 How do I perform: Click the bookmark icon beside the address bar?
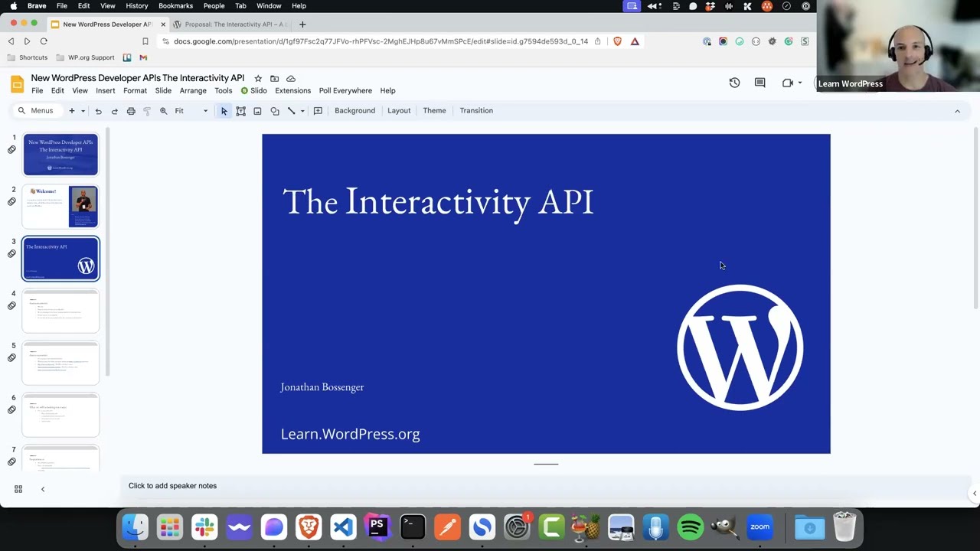145,41
